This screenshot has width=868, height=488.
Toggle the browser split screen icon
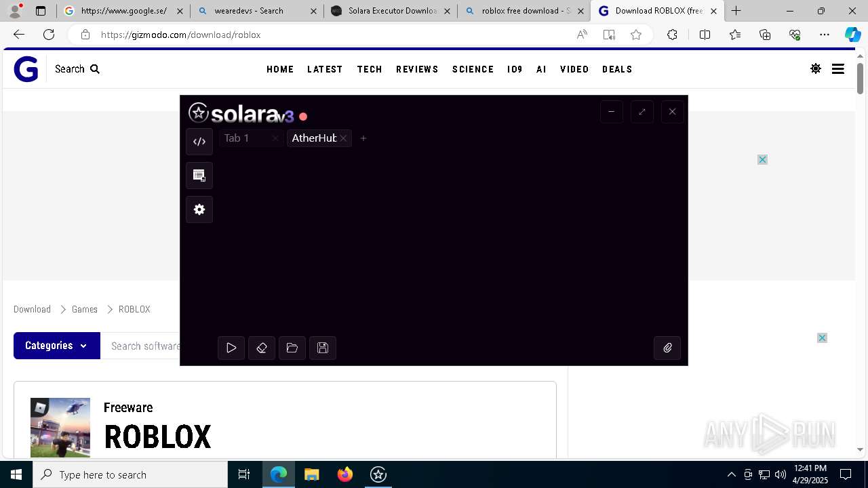[x=705, y=35]
